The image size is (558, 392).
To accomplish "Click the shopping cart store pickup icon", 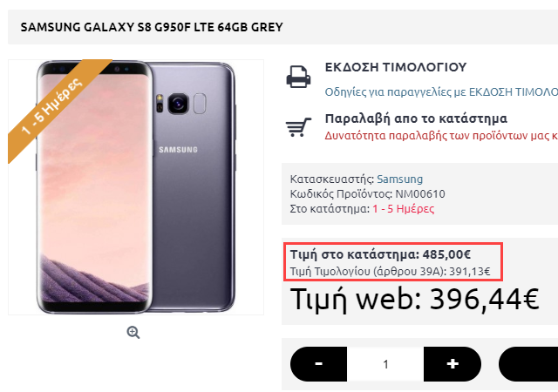I will 298,127.
